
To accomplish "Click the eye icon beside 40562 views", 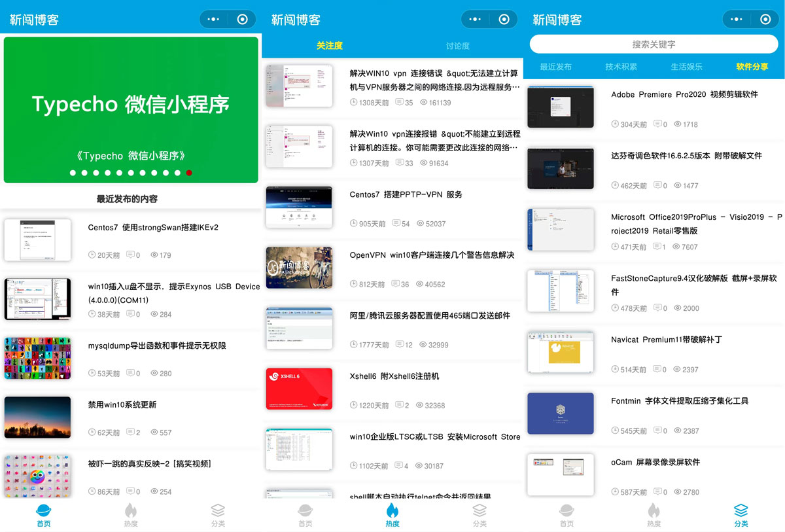I will click(x=420, y=284).
